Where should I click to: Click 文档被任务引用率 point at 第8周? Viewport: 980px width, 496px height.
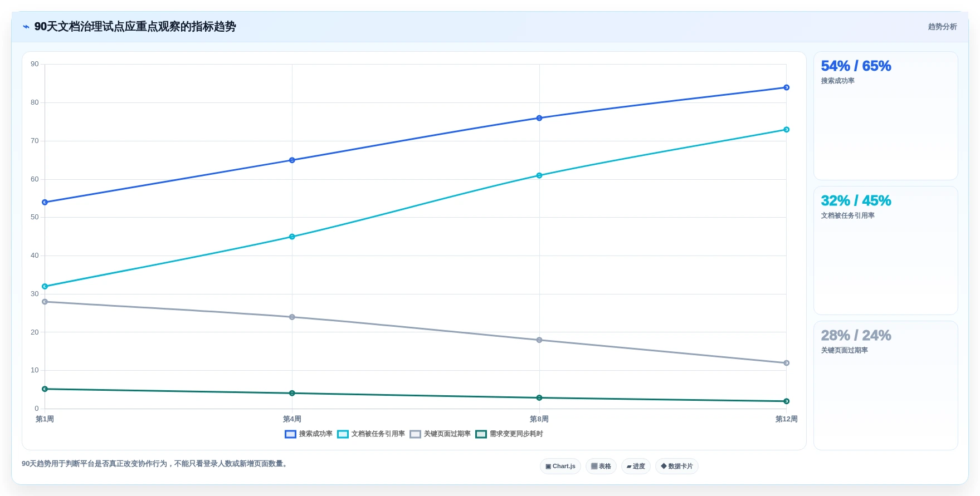coord(539,175)
